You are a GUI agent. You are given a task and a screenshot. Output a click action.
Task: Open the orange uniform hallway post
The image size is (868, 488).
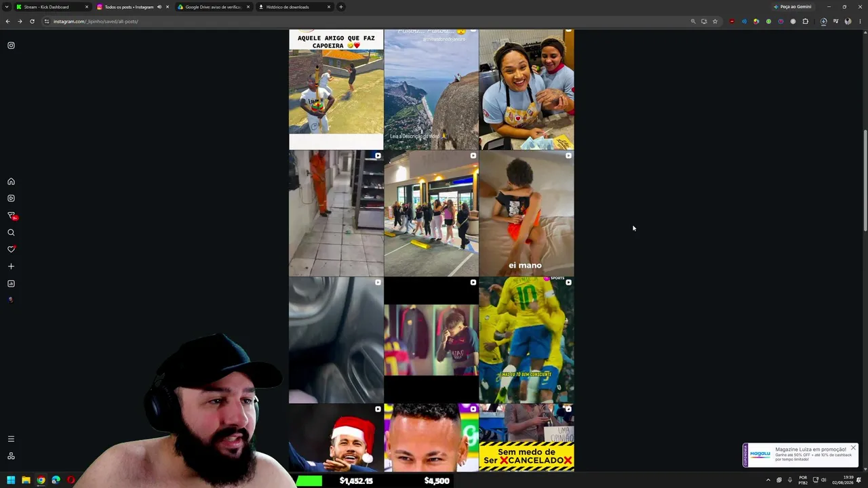(x=336, y=213)
